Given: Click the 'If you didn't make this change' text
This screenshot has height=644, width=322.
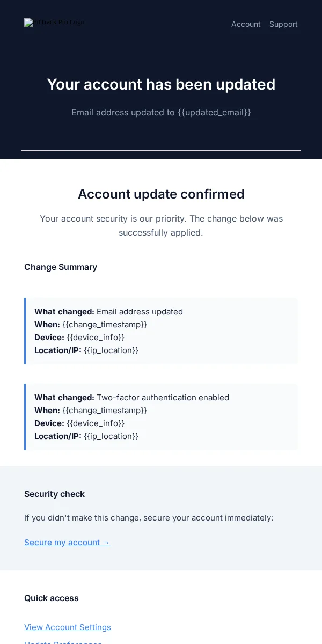Looking at the screenshot, I should tap(149, 518).
